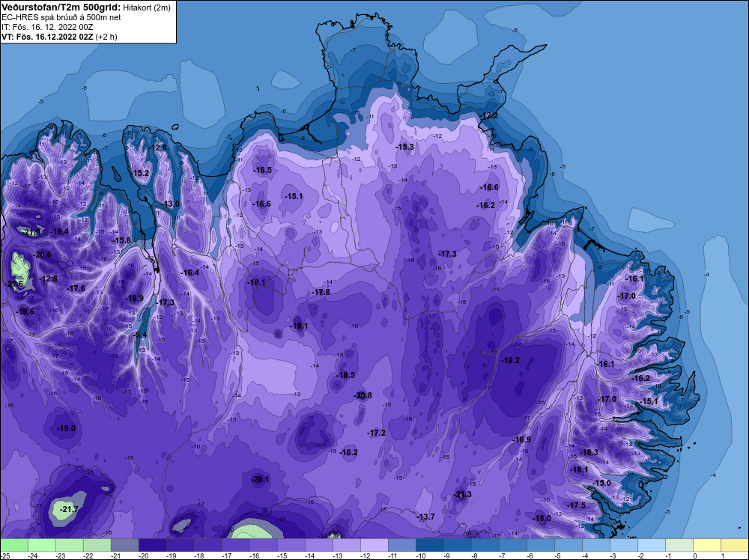Click the -19.2 temperature label
749x560 pixels.
coord(510,360)
